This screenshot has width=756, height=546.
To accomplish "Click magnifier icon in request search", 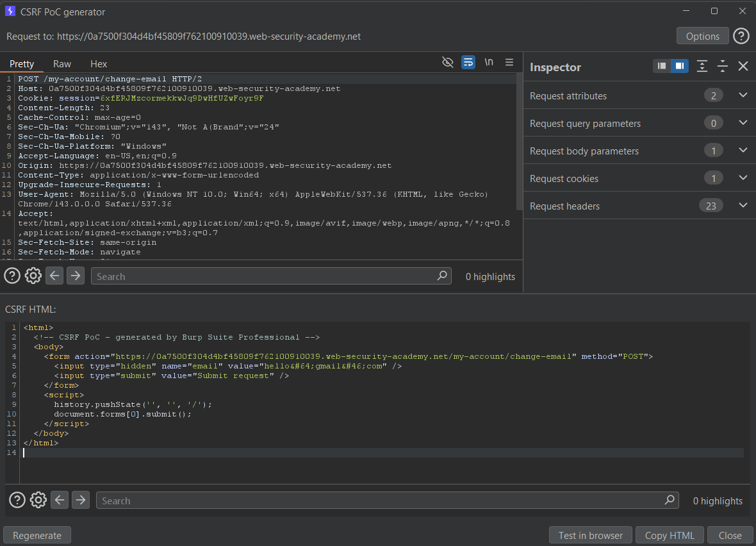I will click(442, 276).
